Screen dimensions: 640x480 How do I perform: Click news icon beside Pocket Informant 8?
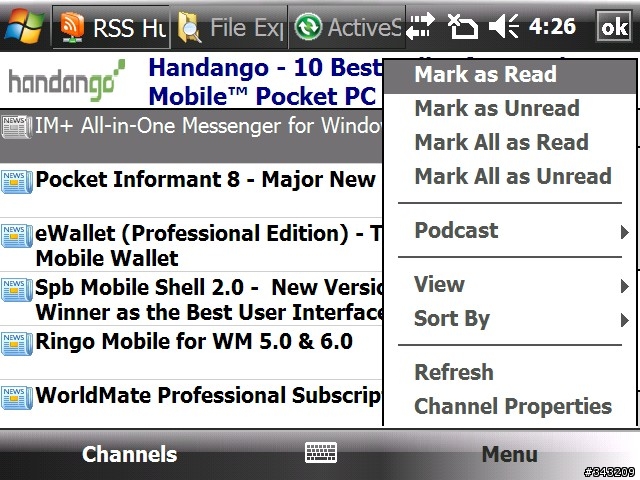(16, 182)
